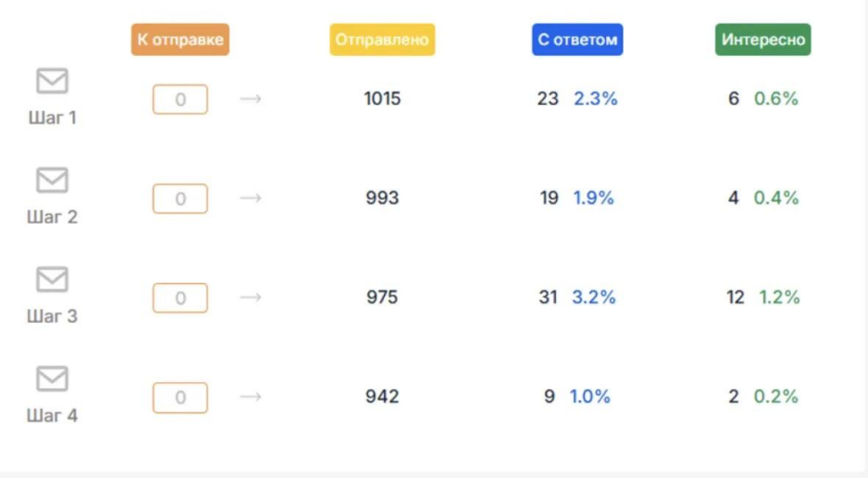868x478 pixels.
Task: Click the arrow icon in Шаг 4 row
Action: [x=250, y=397]
